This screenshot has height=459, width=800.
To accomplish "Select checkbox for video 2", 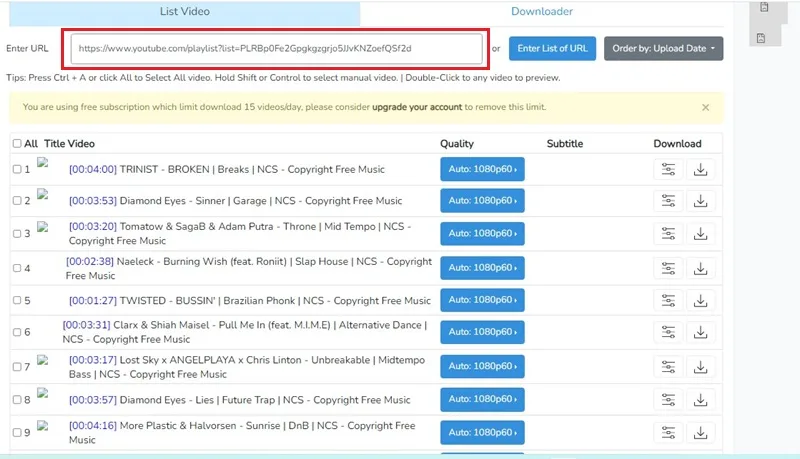I will pyautogui.click(x=17, y=200).
